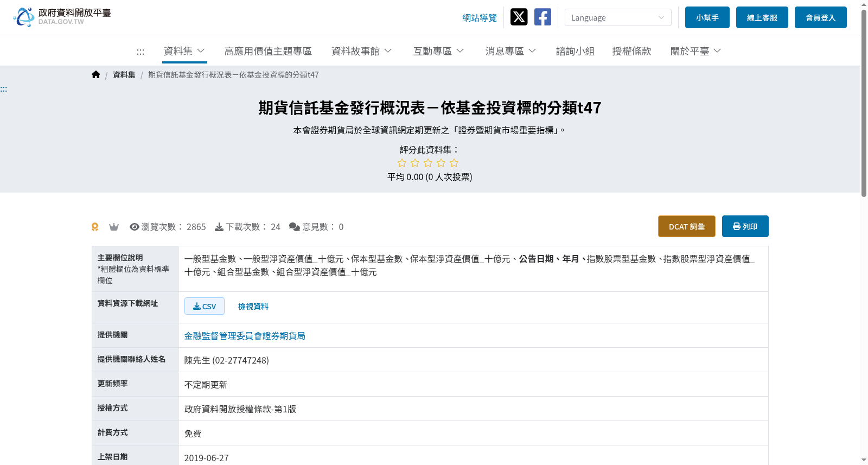Click the comments icon for 意見數

pyautogui.click(x=295, y=227)
